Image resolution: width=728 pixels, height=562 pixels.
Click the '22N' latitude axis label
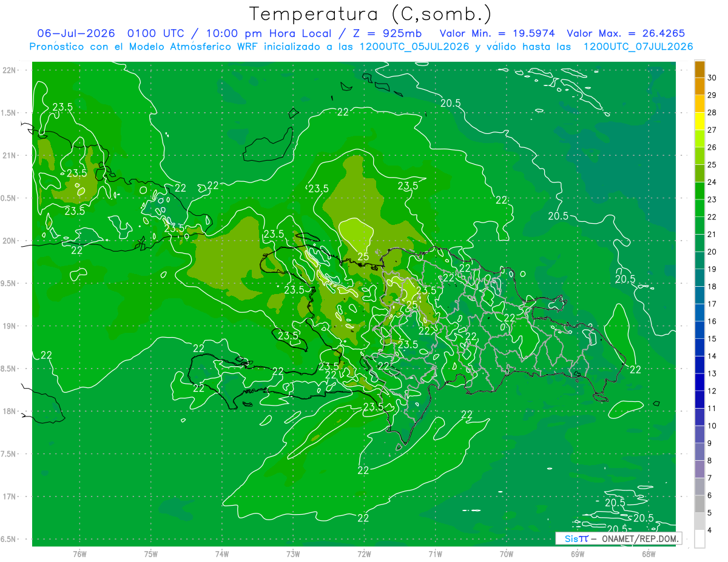10,70
